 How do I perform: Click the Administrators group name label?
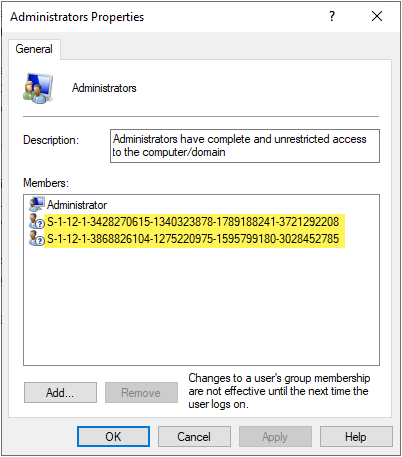104,88
